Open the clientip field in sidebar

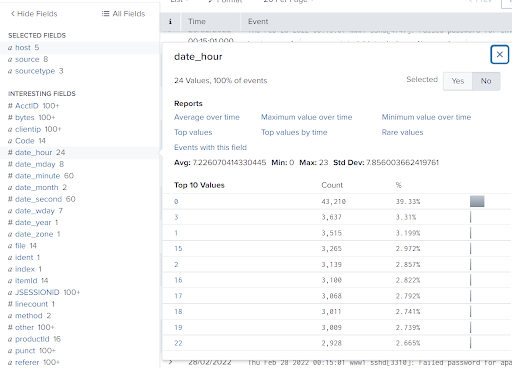point(34,129)
